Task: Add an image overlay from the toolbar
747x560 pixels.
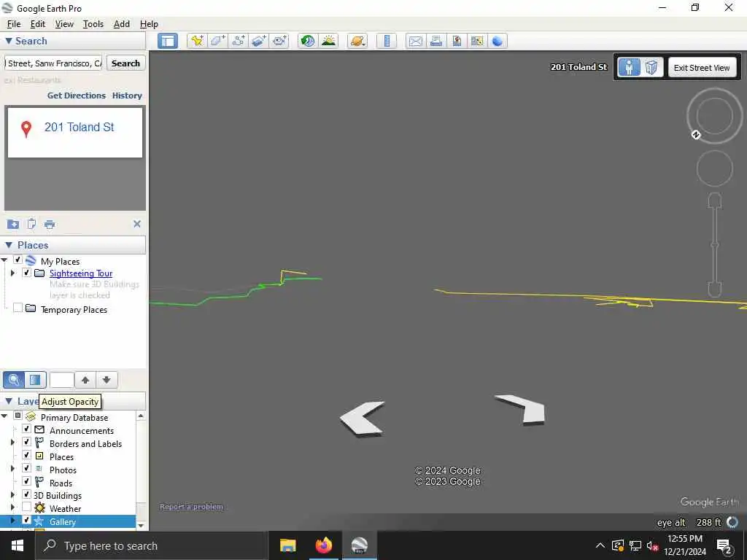Action: (x=259, y=41)
